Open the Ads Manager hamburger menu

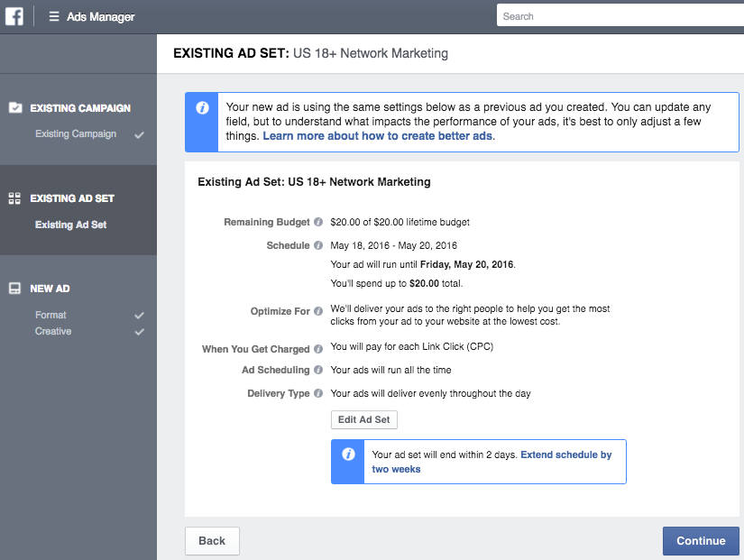coord(54,16)
